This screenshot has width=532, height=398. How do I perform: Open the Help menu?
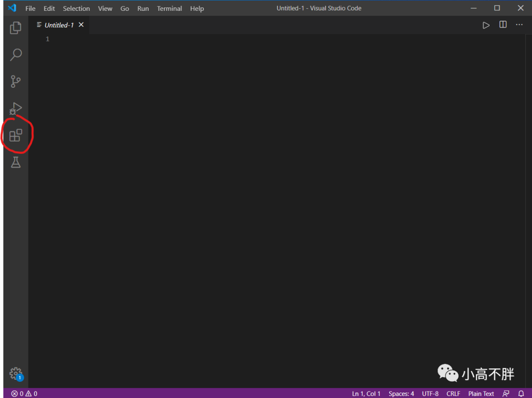coord(197,8)
